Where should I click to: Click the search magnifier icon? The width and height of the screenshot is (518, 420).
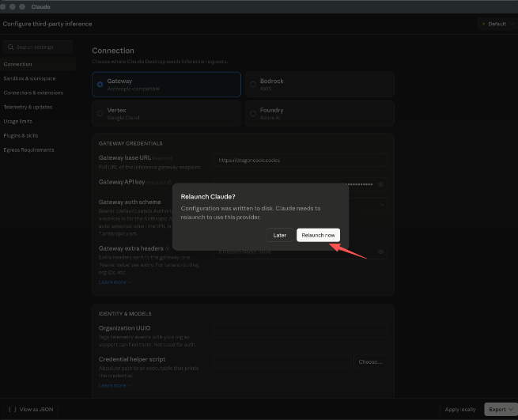point(10,47)
